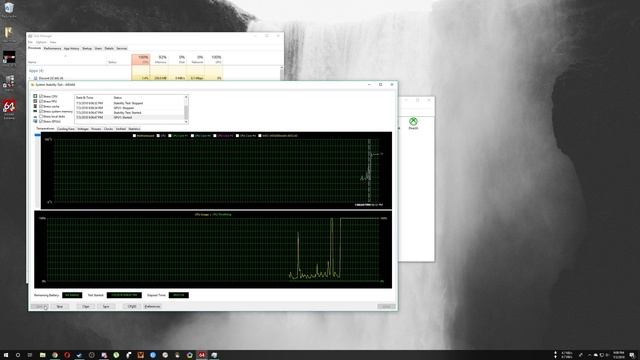Open Task Manager Users tab
Viewport: 640px width, 360px height.
point(98,48)
